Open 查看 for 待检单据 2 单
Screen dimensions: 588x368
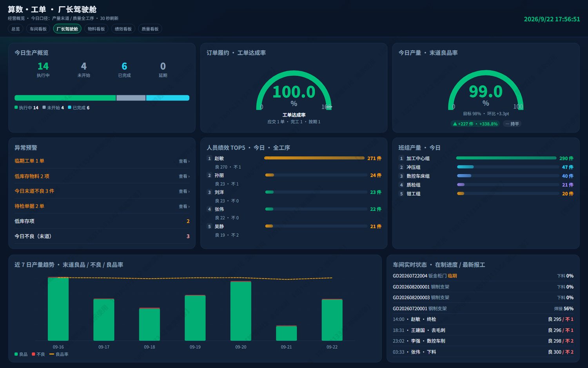point(184,206)
